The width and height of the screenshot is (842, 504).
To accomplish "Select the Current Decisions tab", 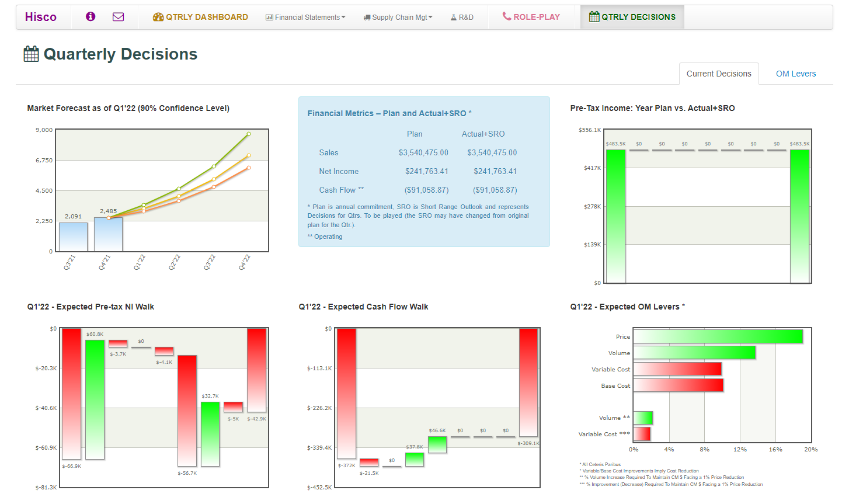I will (x=718, y=74).
